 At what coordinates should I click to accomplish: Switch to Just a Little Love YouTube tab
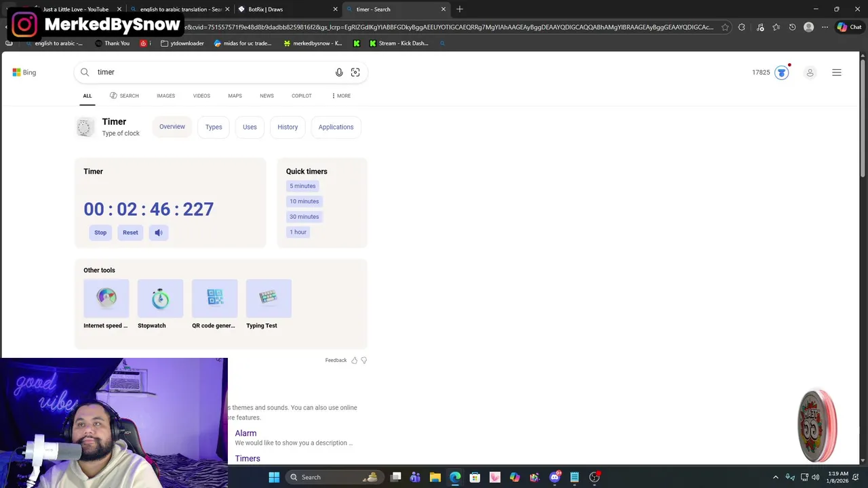(x=76, y=9)
